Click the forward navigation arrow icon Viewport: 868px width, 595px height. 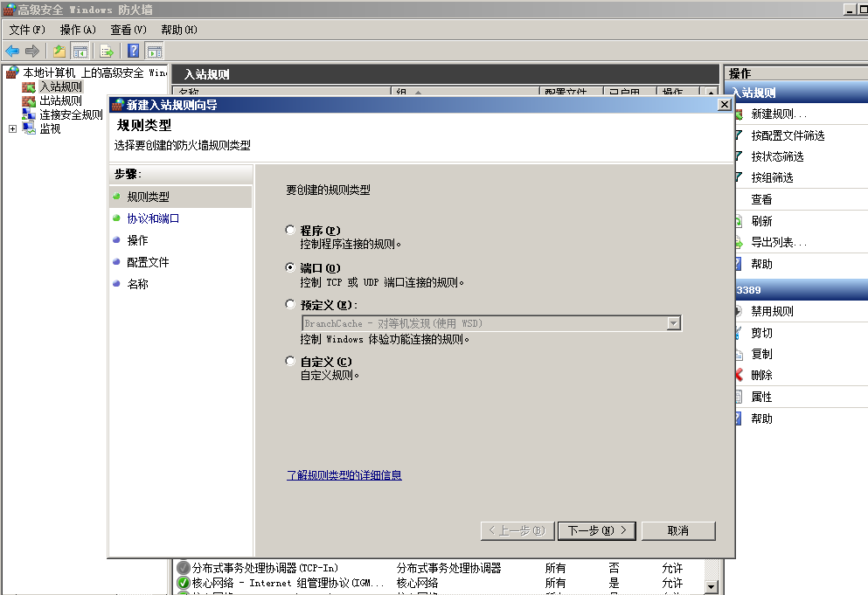(31, 51)
